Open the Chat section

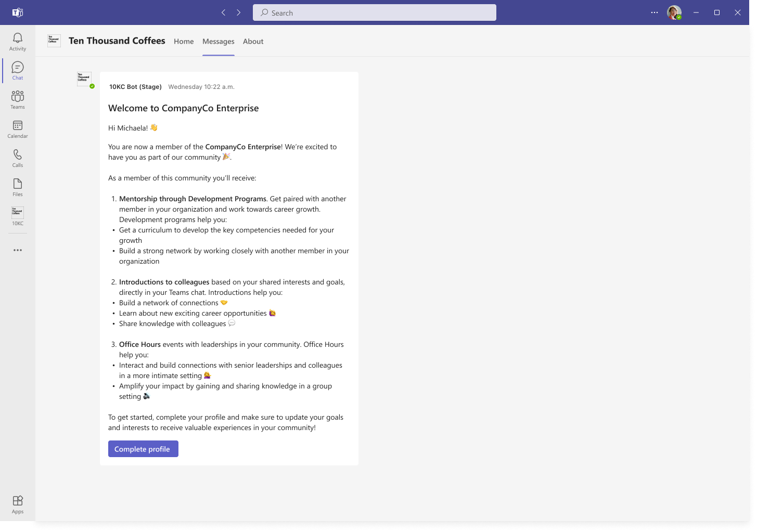tap(18, 71)
